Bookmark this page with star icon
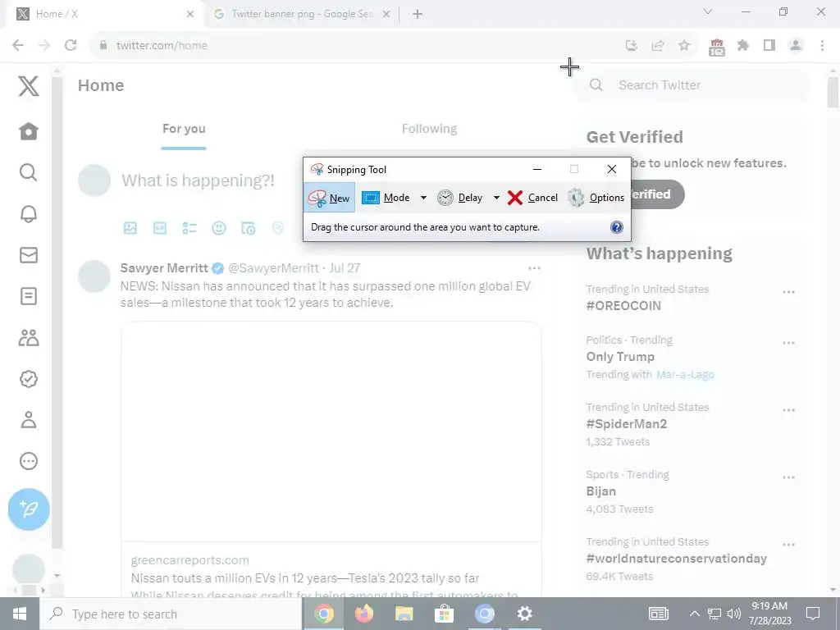 coord(683,46)
